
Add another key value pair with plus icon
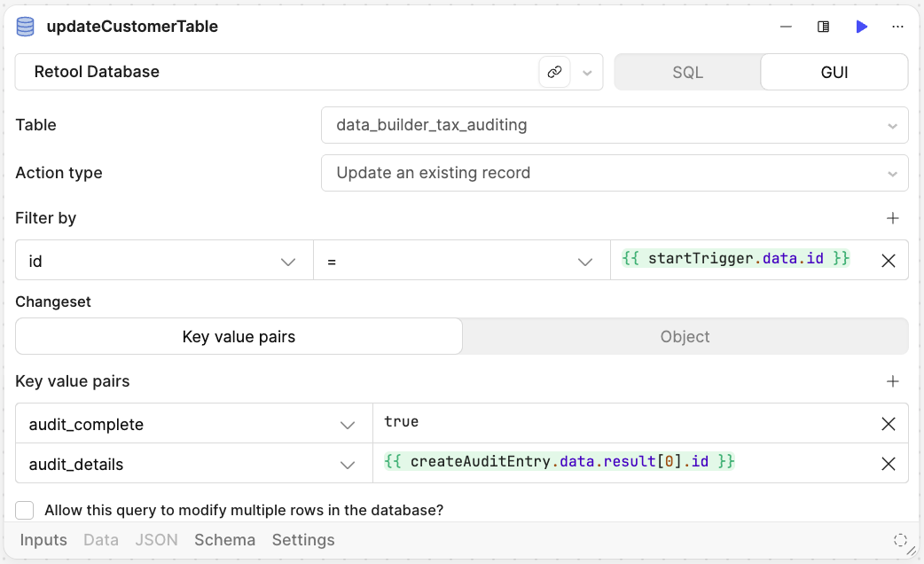coord(893,380)
